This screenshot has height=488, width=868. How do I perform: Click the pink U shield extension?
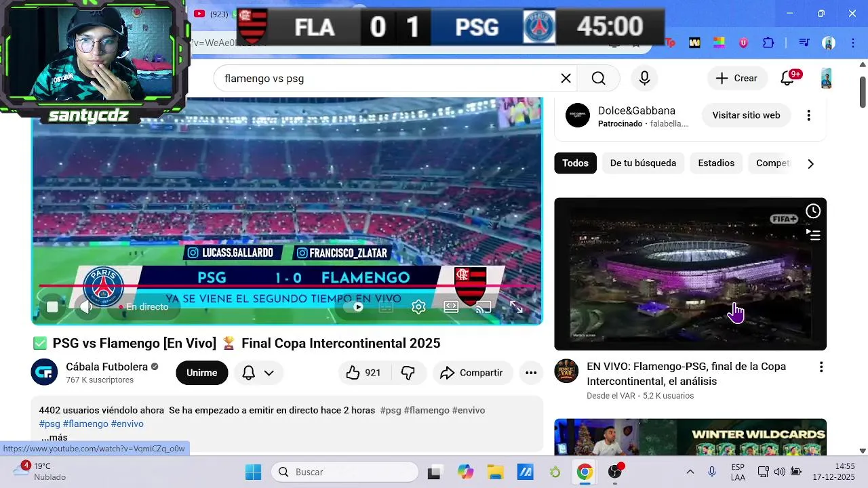(x=743, y=43)
